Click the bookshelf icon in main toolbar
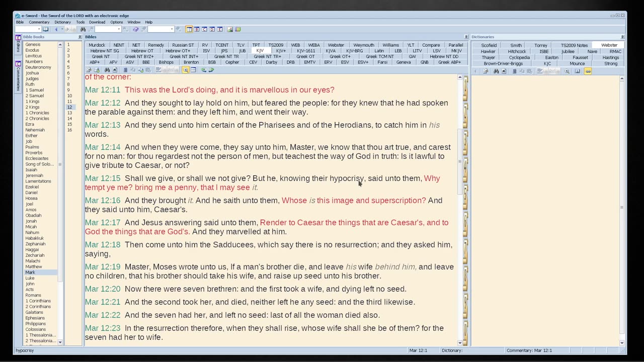Image resolution: width=644 pixels, height=362 pixels. point(238,29)
